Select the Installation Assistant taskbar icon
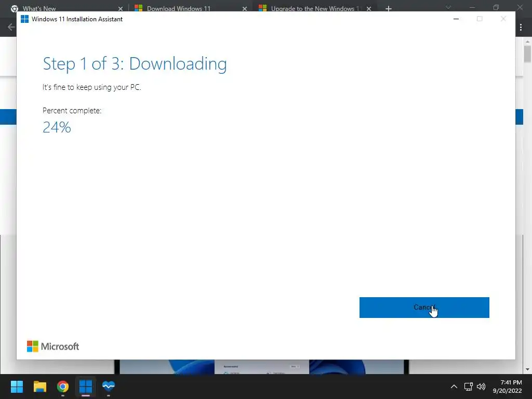This screenshot has width=532, height=399. [x=86, y=387]
